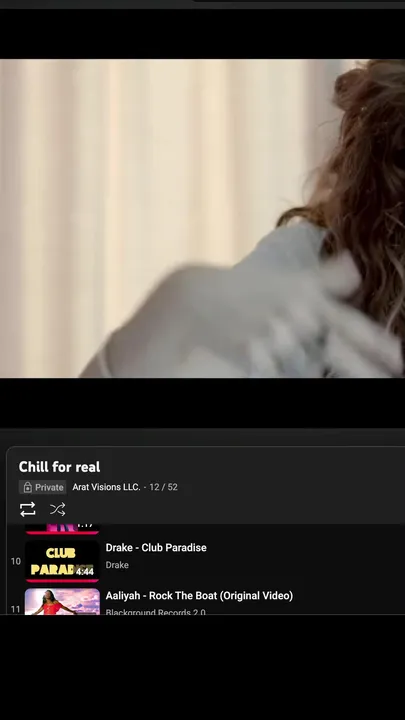Select Aaliyah - Rock The Boat title

click(199, 596)
